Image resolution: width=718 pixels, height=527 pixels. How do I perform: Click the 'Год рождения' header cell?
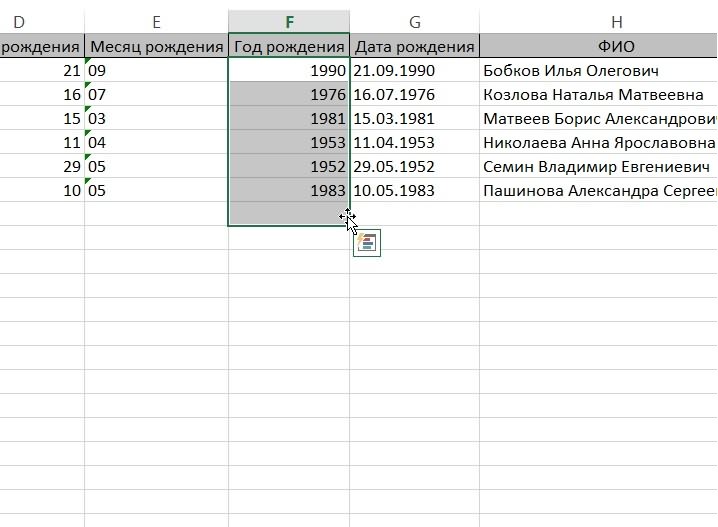pos(289,46)
